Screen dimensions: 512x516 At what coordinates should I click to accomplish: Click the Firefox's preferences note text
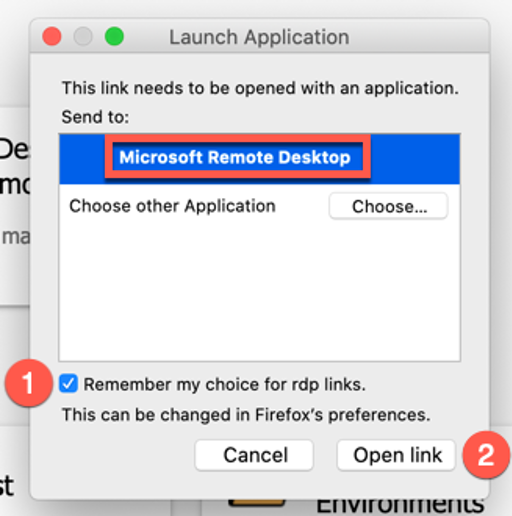point(246,415)
